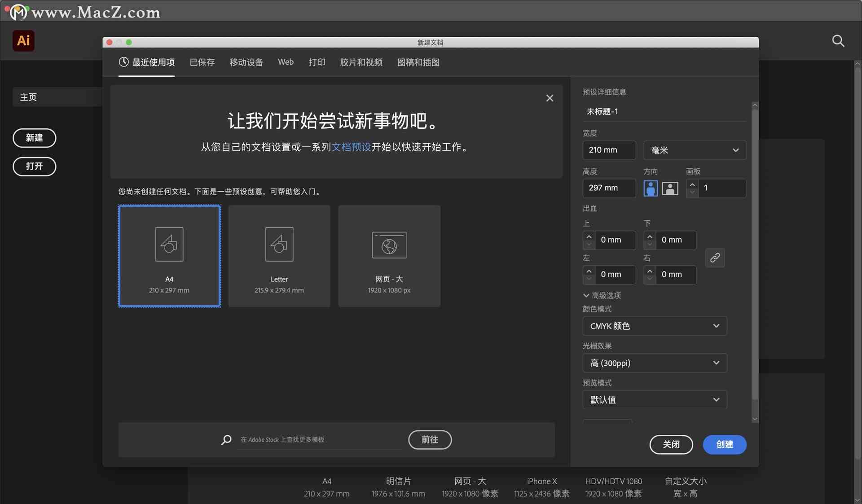
Task: Click the search magnifier icon top right
Action: point(839,40)
